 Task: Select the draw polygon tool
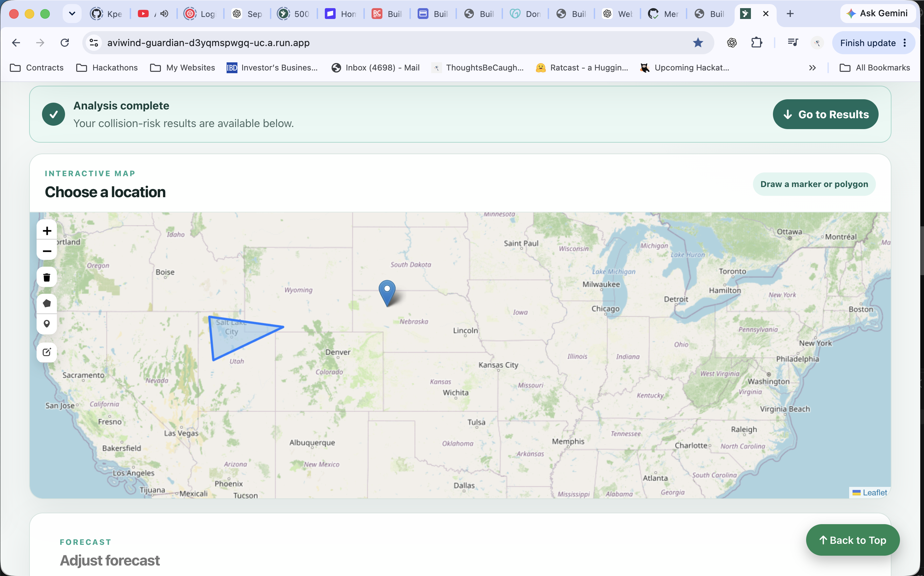coord(47,304)
